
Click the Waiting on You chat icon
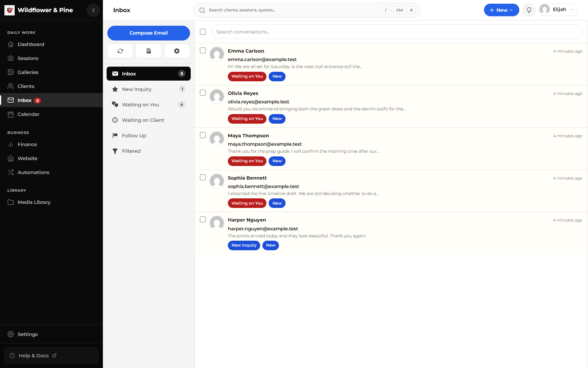click(115, 105)
